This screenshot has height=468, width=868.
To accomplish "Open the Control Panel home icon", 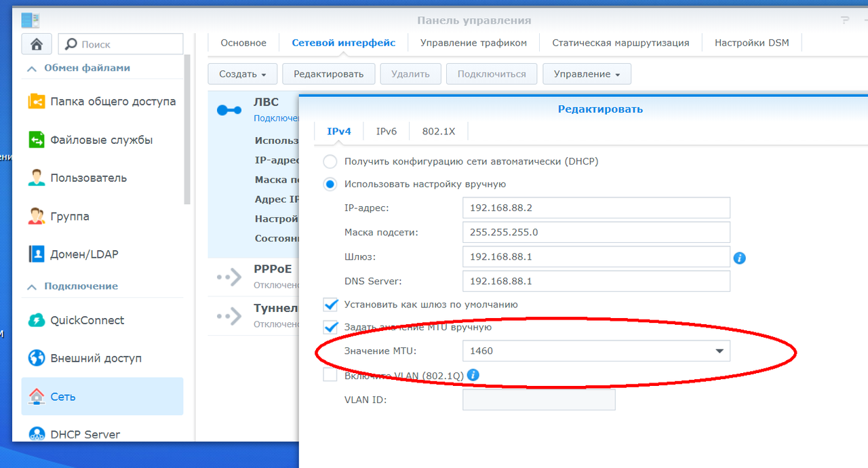I will coord(37,44).
